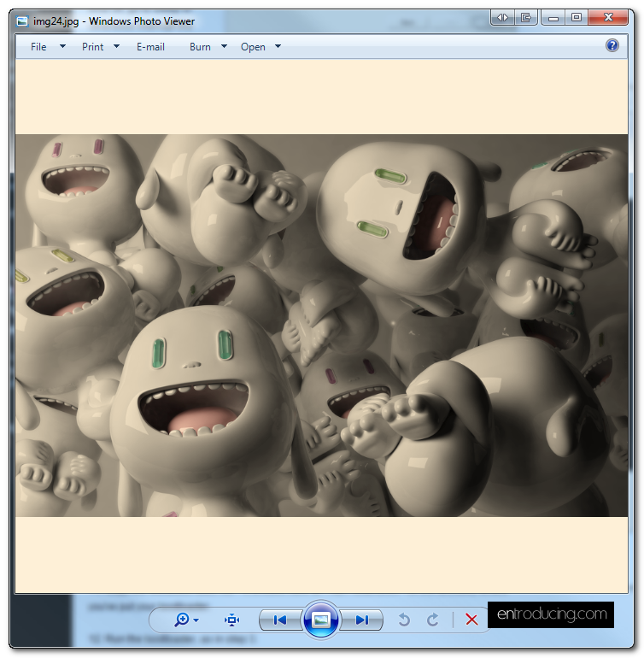Click the left-right arrows title bar button
644x658 pixels.
502,18
